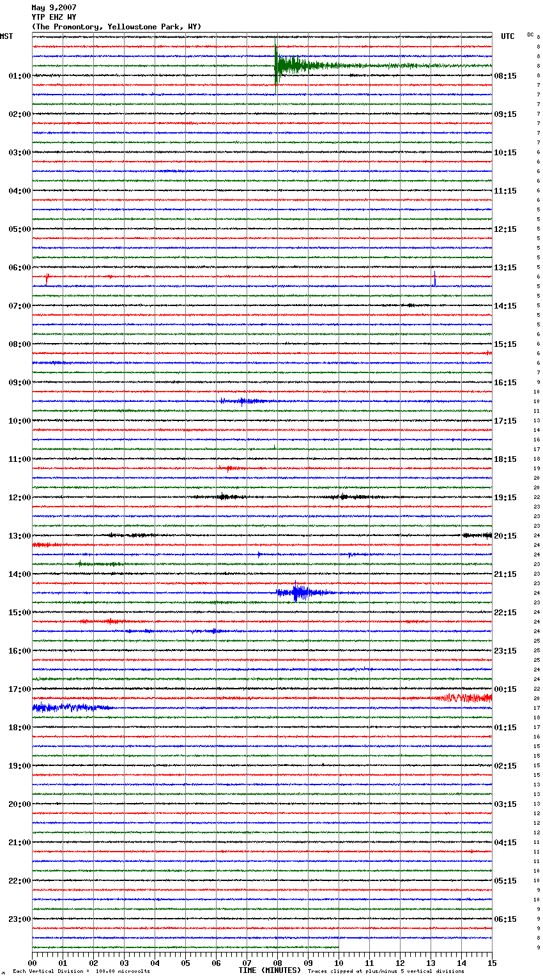Click the black burst at end of 13:00 trace
Screen dimensions: 543x980
(x=477, y=535)
